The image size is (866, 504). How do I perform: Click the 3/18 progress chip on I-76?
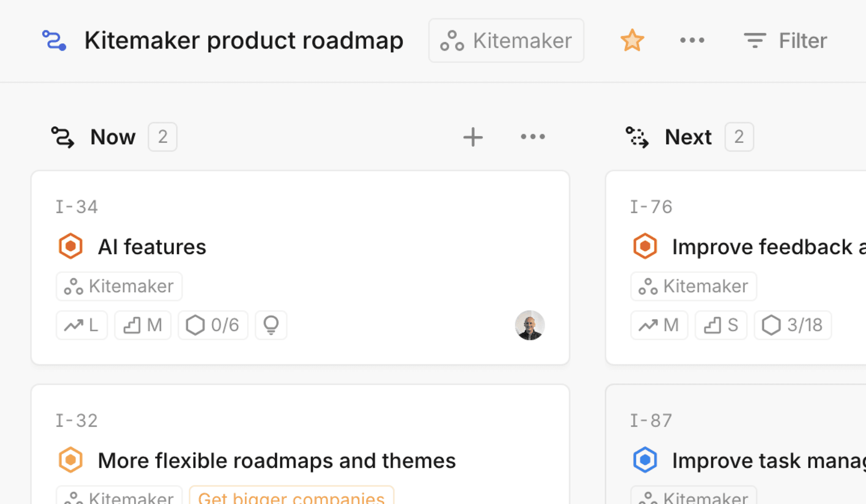[x=793, y=325]
